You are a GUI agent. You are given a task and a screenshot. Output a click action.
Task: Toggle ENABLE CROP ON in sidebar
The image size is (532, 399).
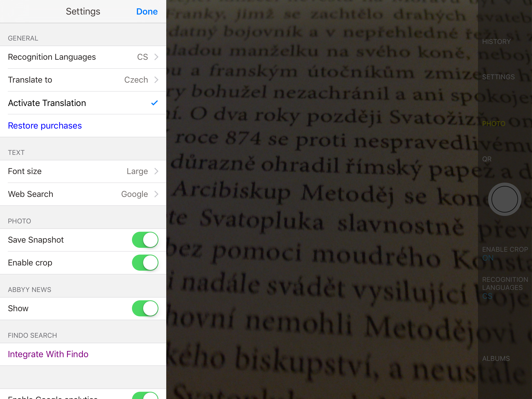505,254
